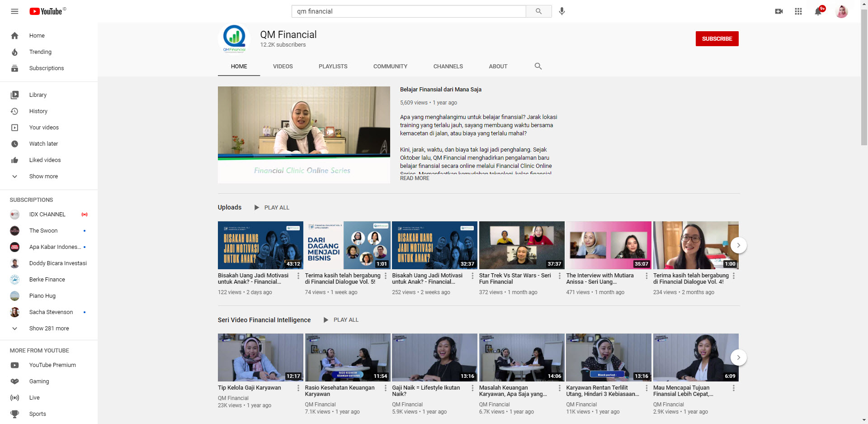Start voice search with microphone icon

tap(562, 11)
